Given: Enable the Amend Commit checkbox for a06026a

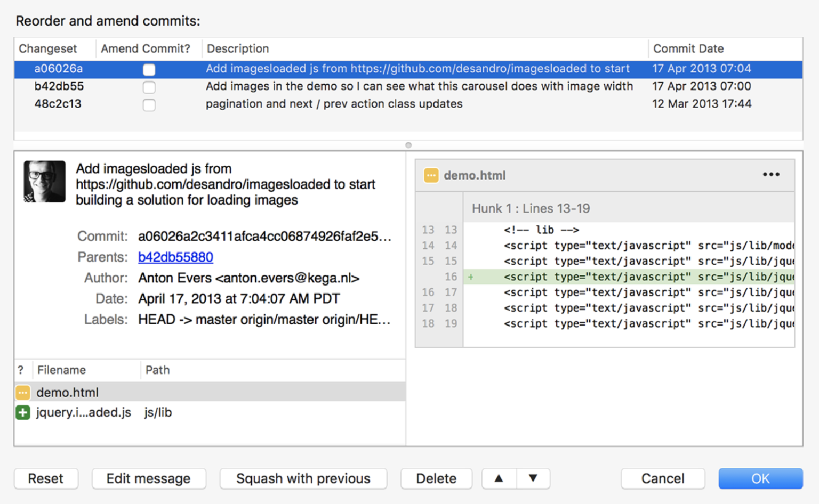Looking at the screenshot, I should (149, 69).
